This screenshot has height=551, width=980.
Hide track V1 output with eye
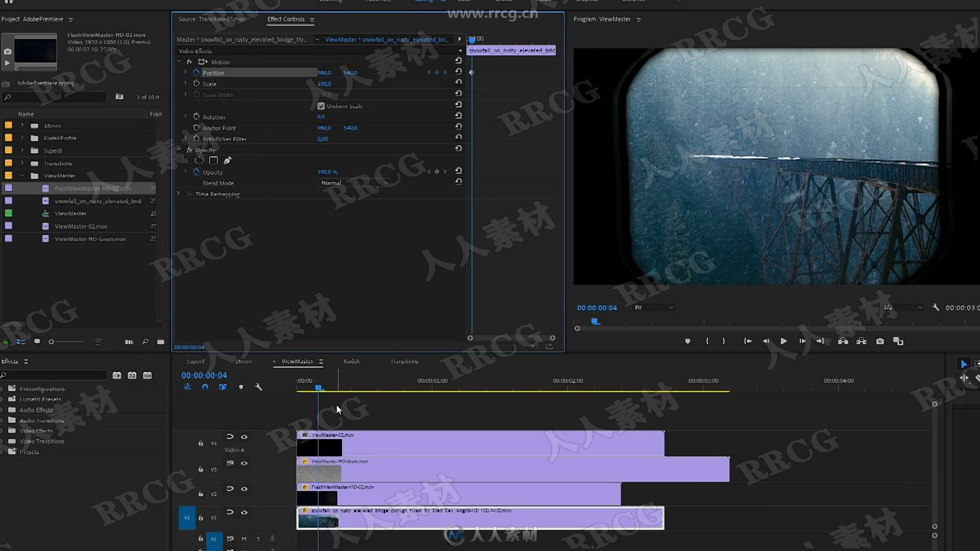244,512
